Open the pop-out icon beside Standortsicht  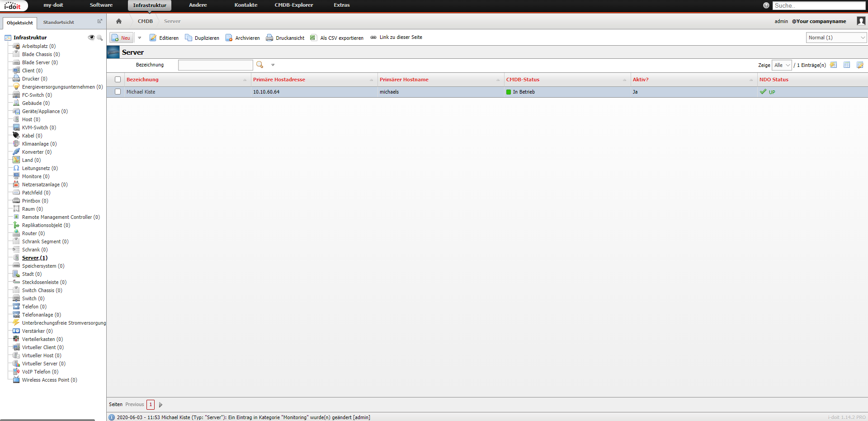[100, 21]
